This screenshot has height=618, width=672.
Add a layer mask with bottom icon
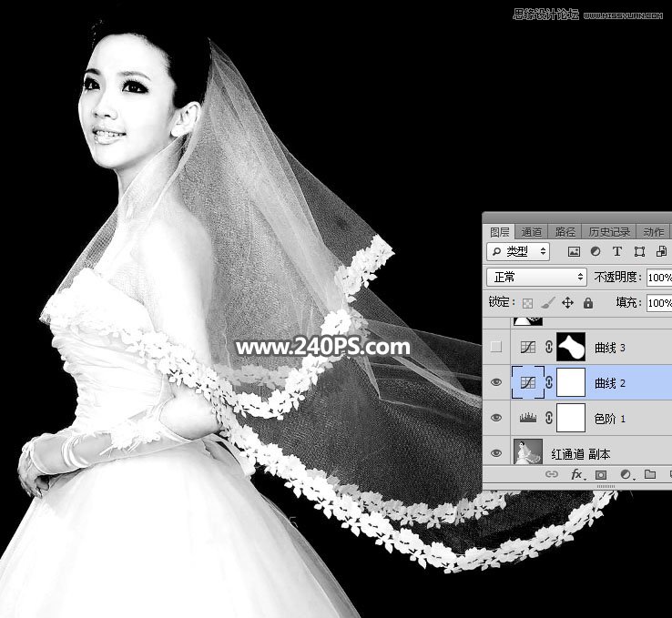(601, 475)
